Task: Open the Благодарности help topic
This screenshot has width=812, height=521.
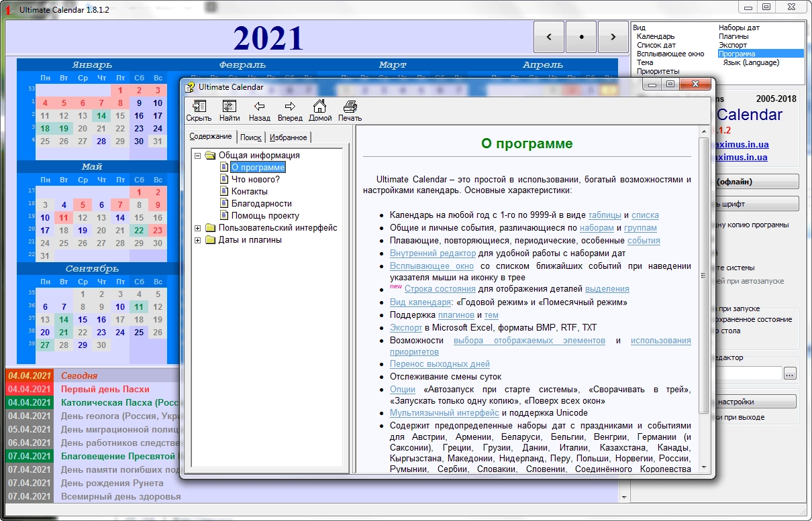Action: [x=261, y=204]
